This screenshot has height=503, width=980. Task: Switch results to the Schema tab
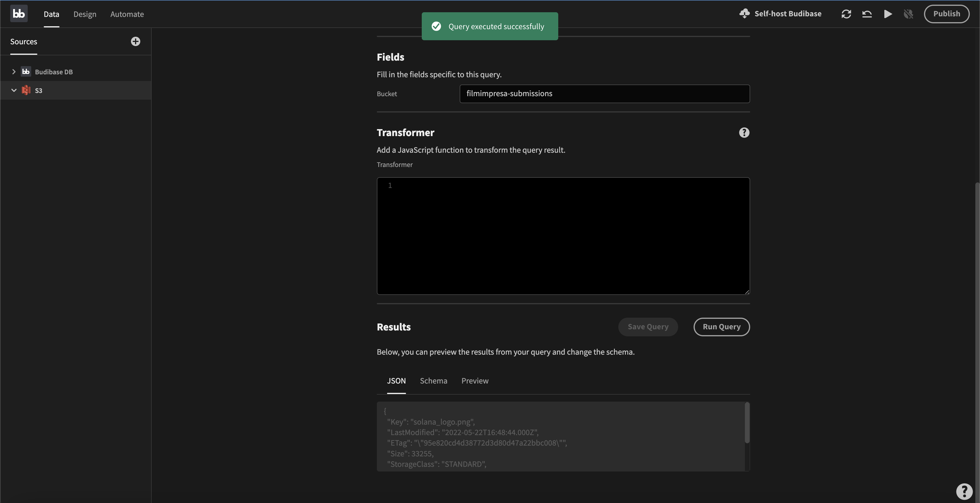click(x=433, y=381)
